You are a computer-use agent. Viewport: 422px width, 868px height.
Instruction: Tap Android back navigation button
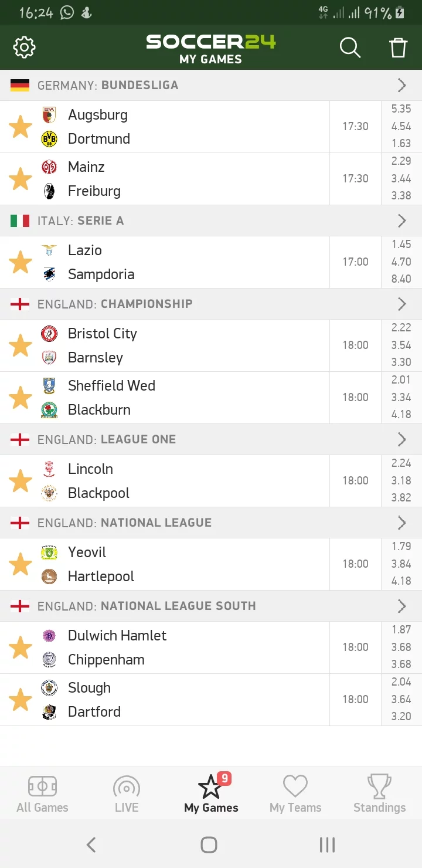pyautogui.click(x=91, y=845)
